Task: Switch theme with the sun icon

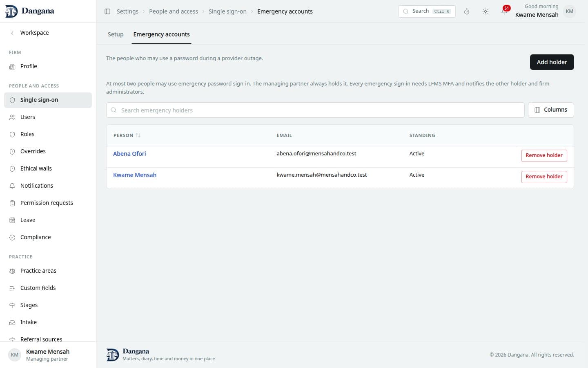Action: (x=486, y=11)
